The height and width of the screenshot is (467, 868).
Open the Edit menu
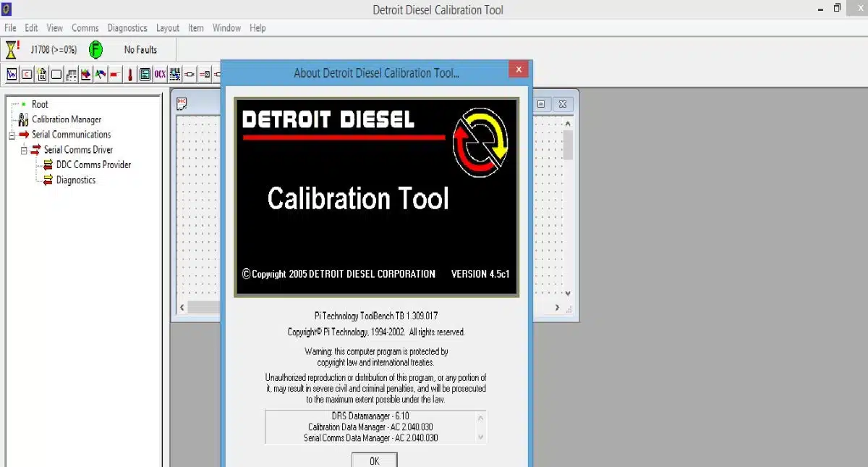[31, 28]
